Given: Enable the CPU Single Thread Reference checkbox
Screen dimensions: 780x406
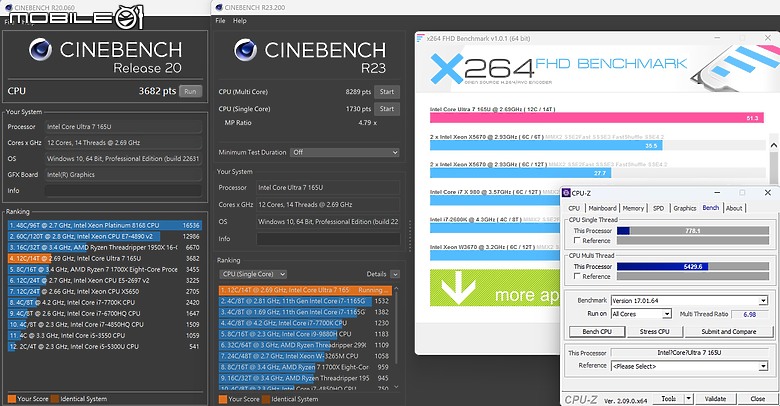Looking at the screenshot, I should tap(577, 240).
